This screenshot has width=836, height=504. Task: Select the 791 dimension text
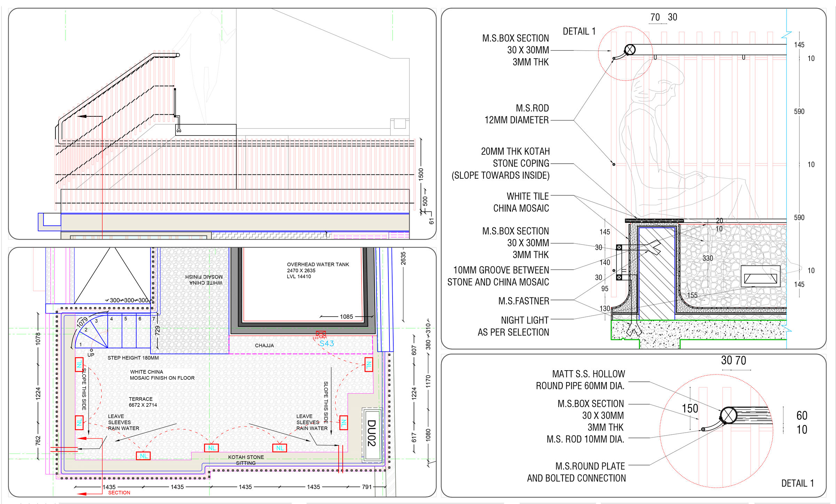[x=367, y=487]
